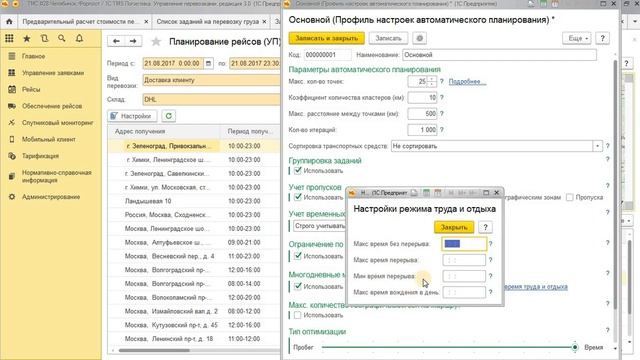This screenshot has width=640, height=360.
Task: Focus Кол-во итераций field
Action: click(422, 130)
